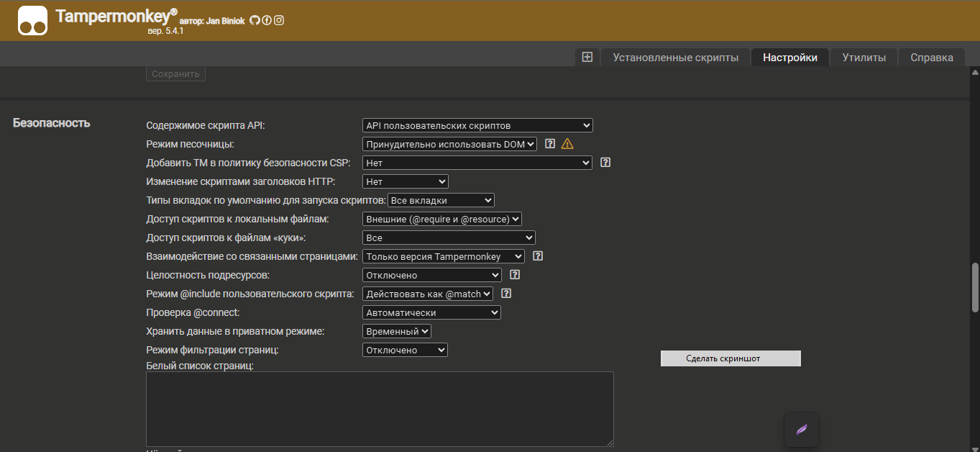Open Хранить данные в приватном режиме dropdown

click(397, 331)
